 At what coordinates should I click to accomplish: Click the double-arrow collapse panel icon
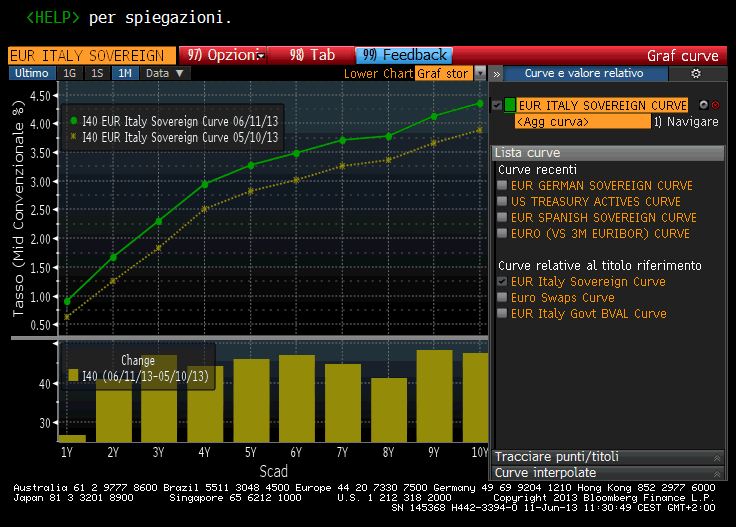[x=494, y=73]
